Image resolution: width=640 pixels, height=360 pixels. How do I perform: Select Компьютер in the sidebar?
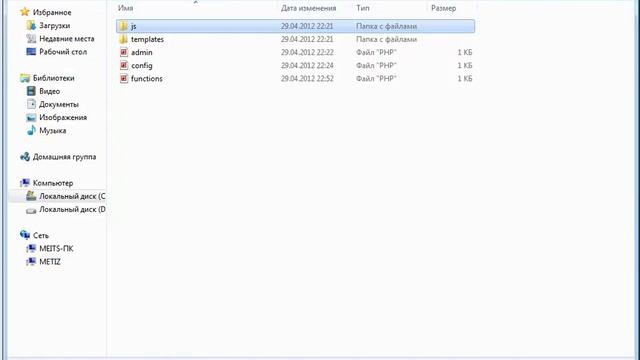53,183
